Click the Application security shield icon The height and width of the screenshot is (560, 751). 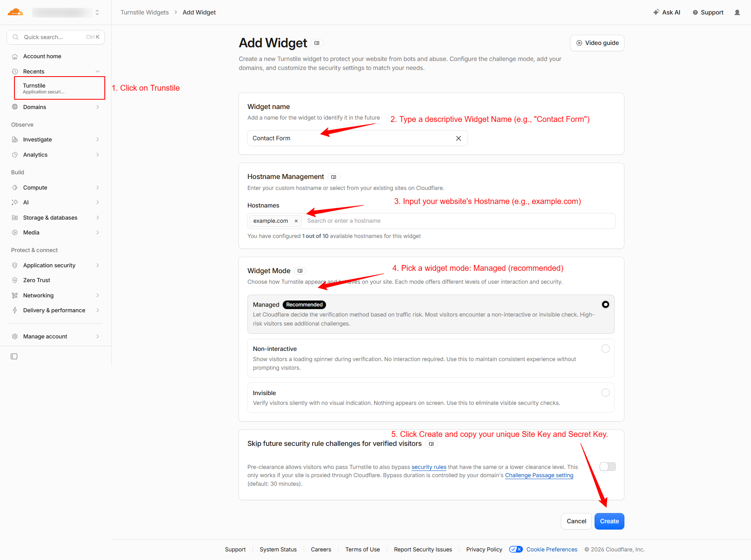tap(15, 265)
